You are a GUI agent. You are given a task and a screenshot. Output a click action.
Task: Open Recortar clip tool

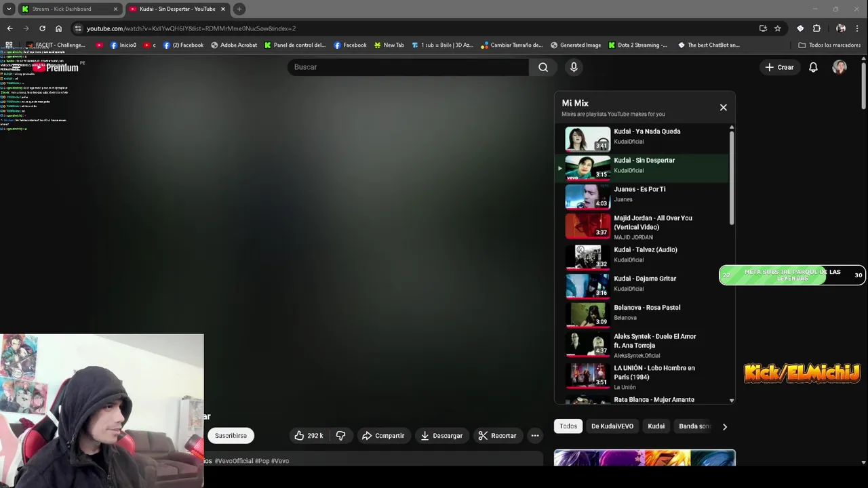pos(497,436)
